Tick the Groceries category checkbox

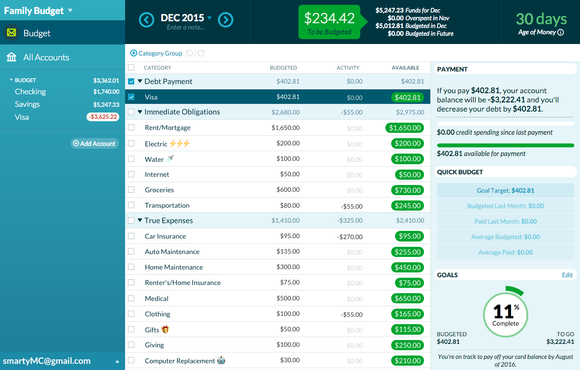pyautogui.click(x=131, y=189)
